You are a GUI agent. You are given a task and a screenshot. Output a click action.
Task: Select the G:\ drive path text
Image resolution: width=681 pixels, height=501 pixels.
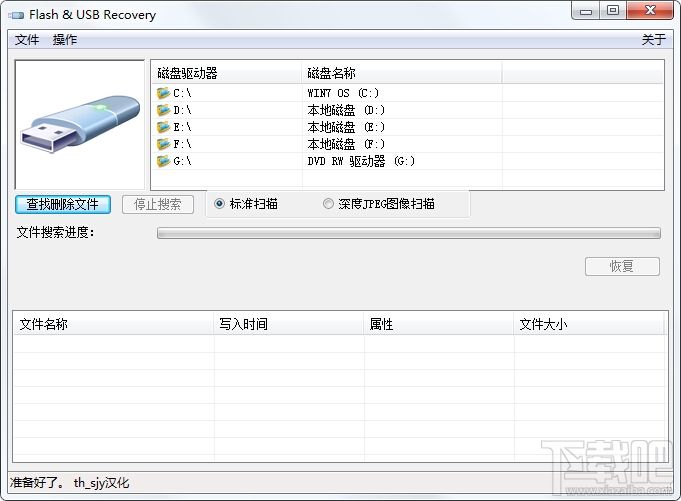(x=182, y=161)
